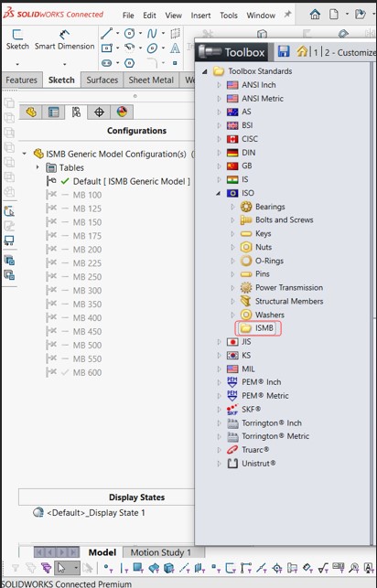Viewport: 377px width, 588px height.
Task: Select the MB 600 configuration
Action: pos(87,372)
